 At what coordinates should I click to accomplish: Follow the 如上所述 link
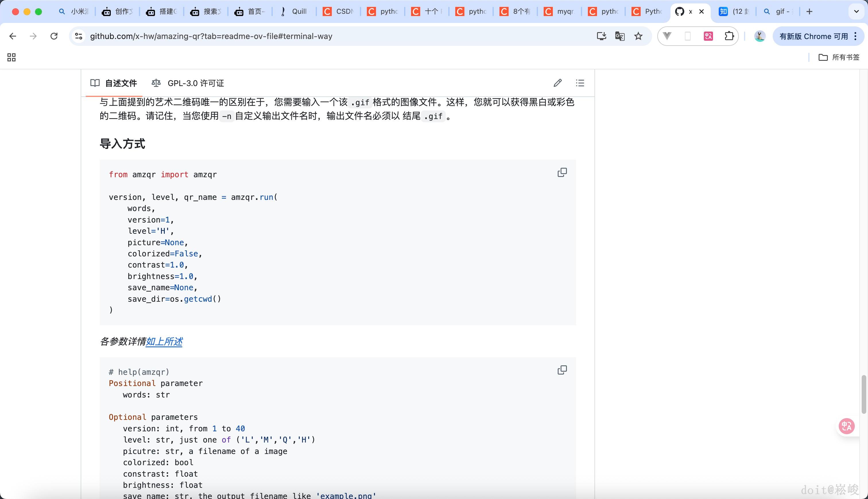click(164, 342)
